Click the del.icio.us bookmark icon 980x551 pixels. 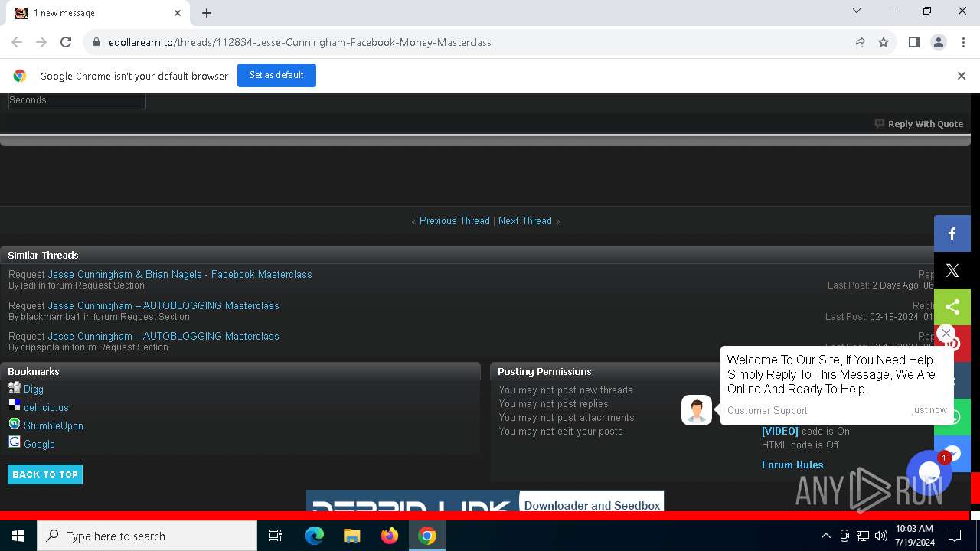coord(15,406)
